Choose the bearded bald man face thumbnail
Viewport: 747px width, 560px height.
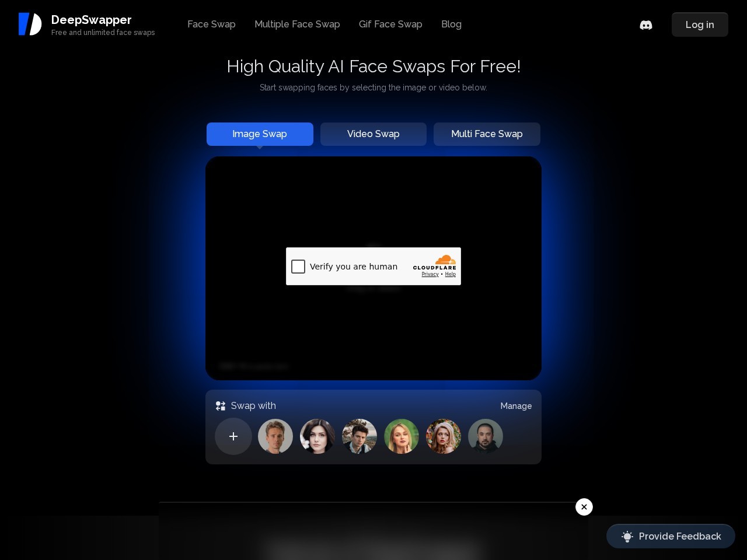486,436
